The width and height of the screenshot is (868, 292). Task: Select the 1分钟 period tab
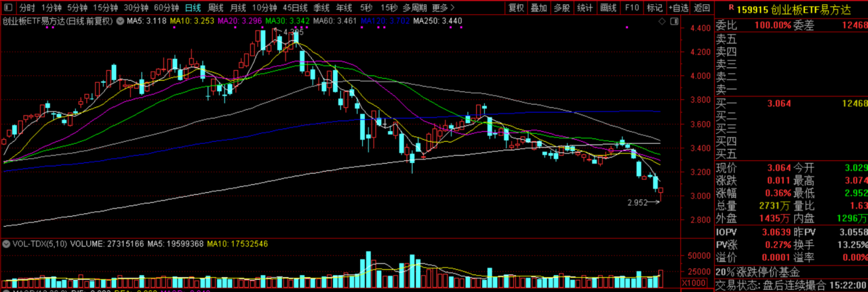click(x=52, y=8)
